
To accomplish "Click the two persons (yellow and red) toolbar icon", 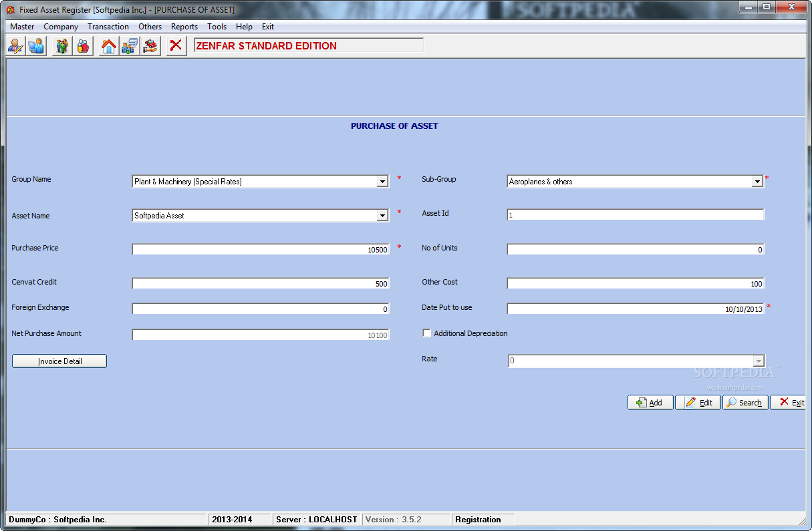I will [x=83, y=46].
